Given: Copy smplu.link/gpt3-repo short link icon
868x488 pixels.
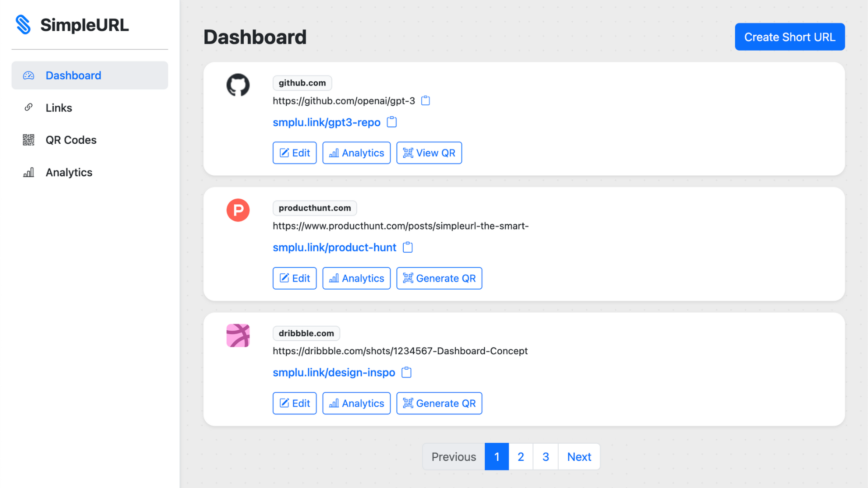Looking at the screenshot, I should click(392, 122).
